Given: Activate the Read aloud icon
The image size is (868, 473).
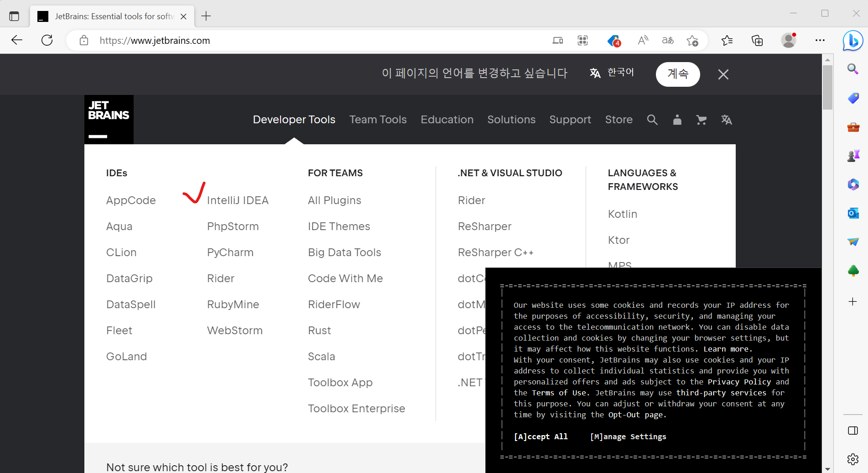Looking at the screenshot, I should (643, 41).
